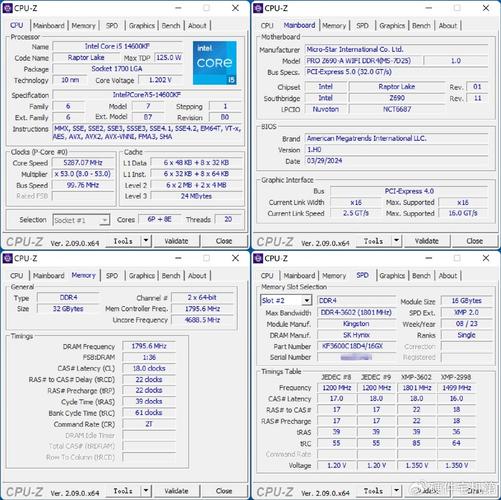Expand Tools dropdown arrow in CPU window
This screenshot has height=500, width=501.
click(x=146, y=240)
